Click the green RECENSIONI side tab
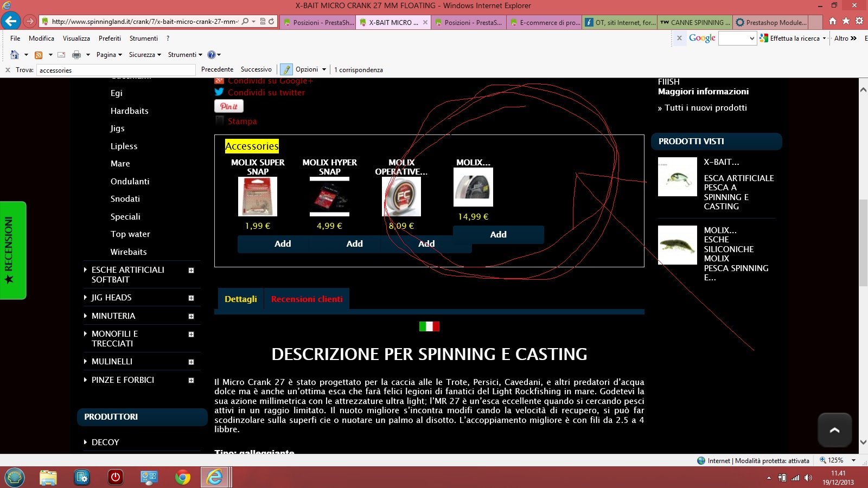Screen dimensions: 868x488 pos(13,251)
